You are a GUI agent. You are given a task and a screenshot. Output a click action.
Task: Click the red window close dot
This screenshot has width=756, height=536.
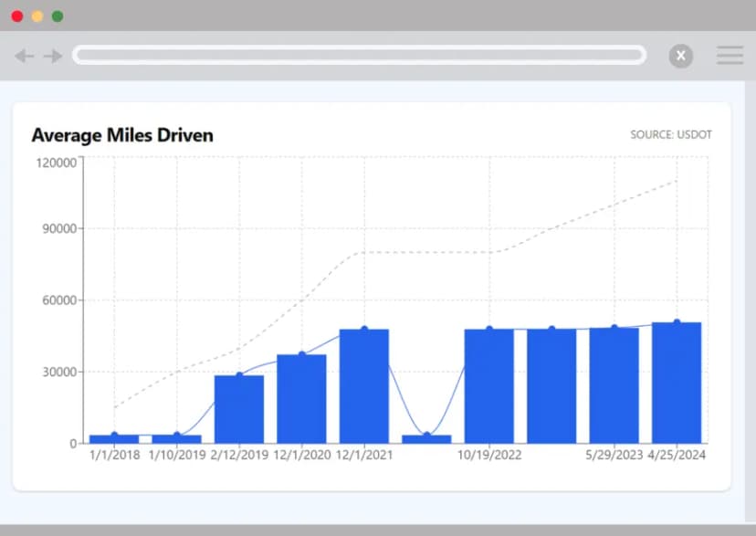[17, 16]
